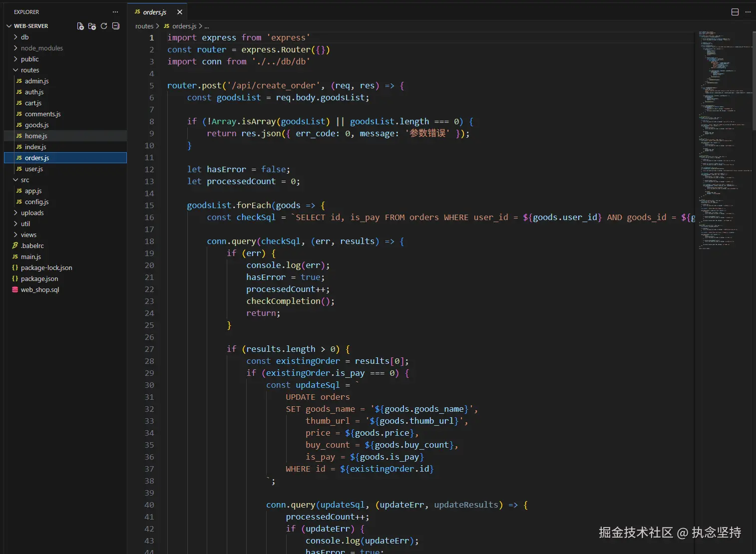This screenshot has height=554, width=756.
Task: Expand the uploads folder
Action: (x=32, y=213)
